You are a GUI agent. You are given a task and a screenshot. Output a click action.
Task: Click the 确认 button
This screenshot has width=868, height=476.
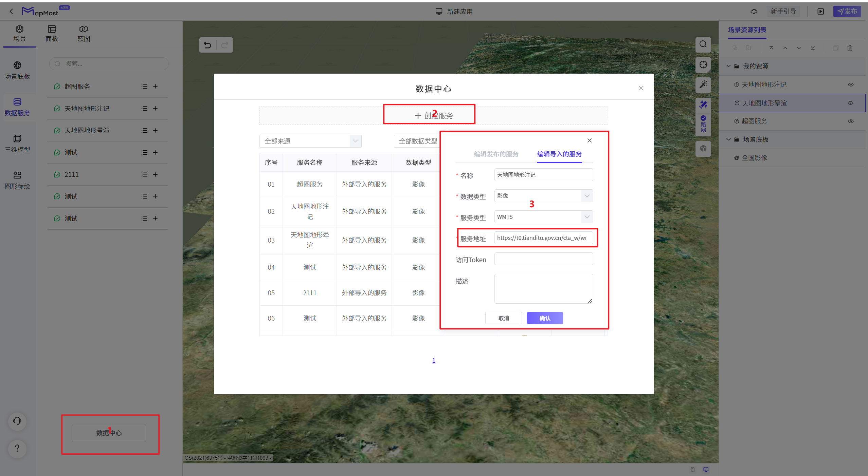click(545, 318)
